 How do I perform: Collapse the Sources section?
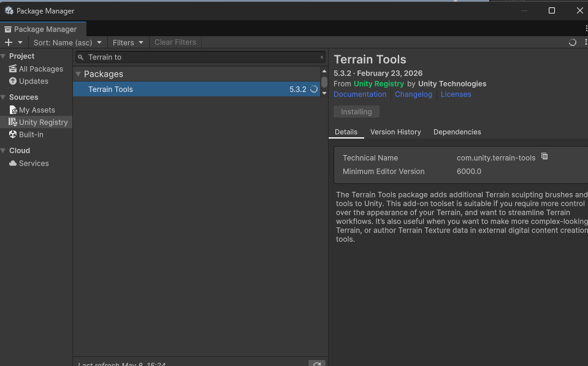4,97
